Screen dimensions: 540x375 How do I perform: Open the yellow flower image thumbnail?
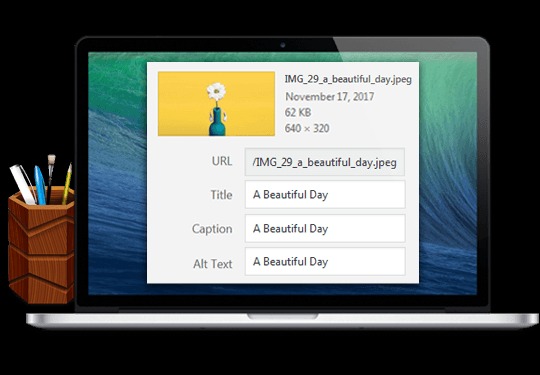(x=216, y=104)
